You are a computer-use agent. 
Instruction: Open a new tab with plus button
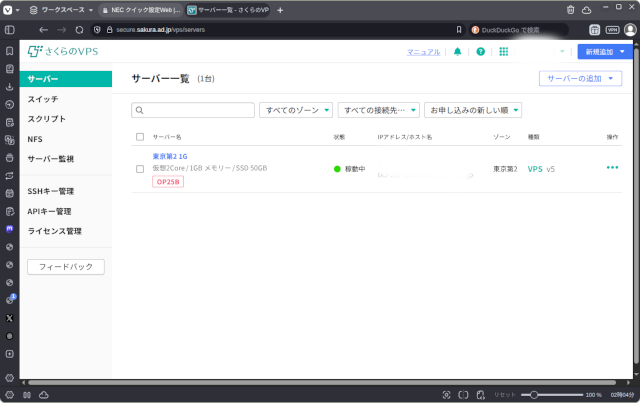(x=280, y=10)
